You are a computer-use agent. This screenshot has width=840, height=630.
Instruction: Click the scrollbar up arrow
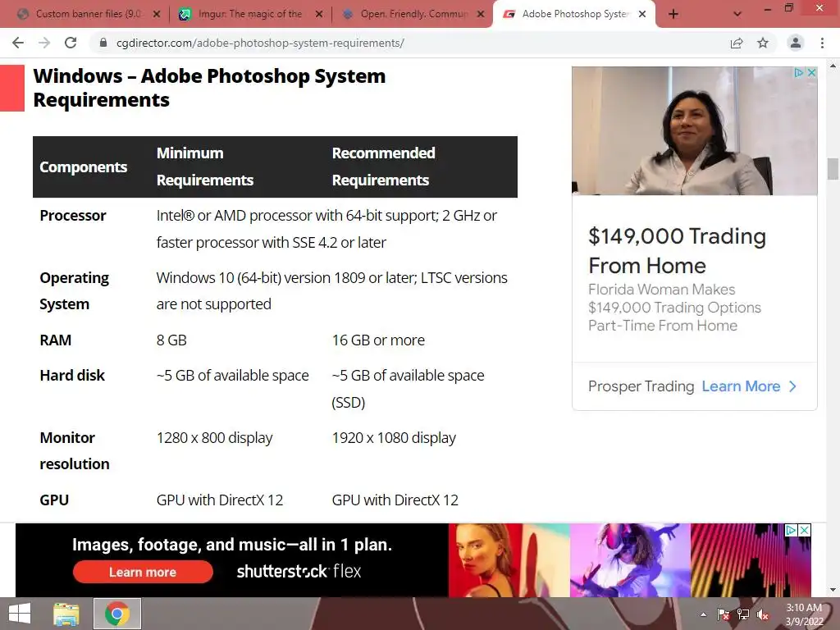pyautogui.click(x=833, y=66)
